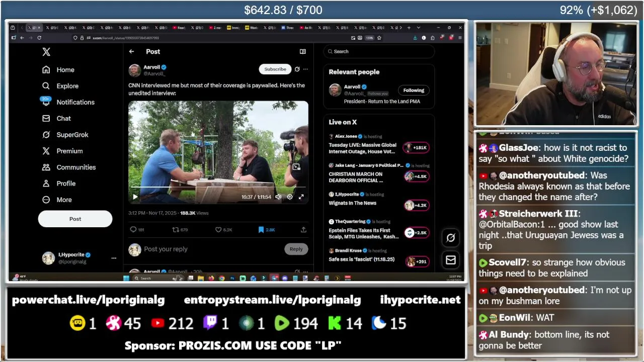Toggle Following for Aarvoll
Viewport: 644px width, 362px height.
pos(414,90)
